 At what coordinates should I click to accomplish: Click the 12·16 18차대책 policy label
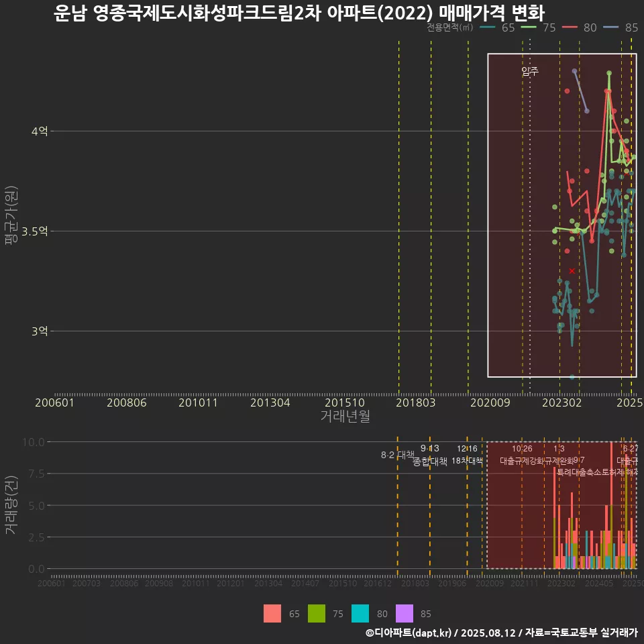coord(467,455)
